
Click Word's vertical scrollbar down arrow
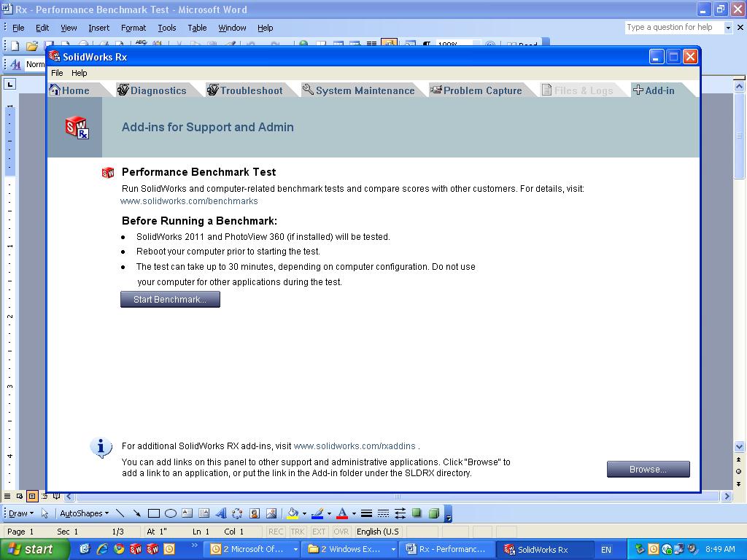tap(739, 447)
